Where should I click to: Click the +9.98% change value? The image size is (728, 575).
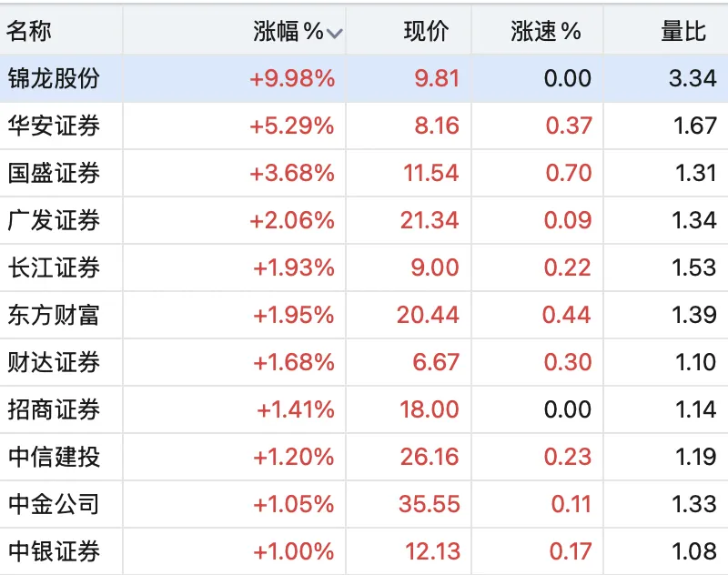(292, 78)
